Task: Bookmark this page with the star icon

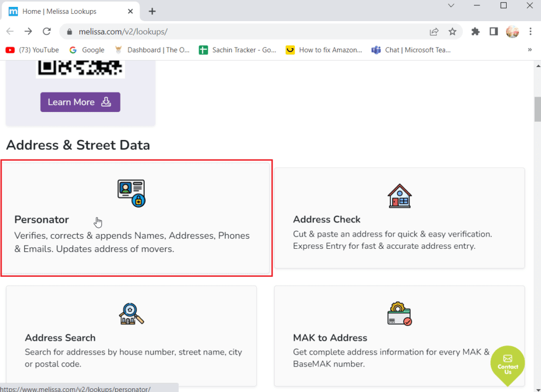Action: pos(452,32)
